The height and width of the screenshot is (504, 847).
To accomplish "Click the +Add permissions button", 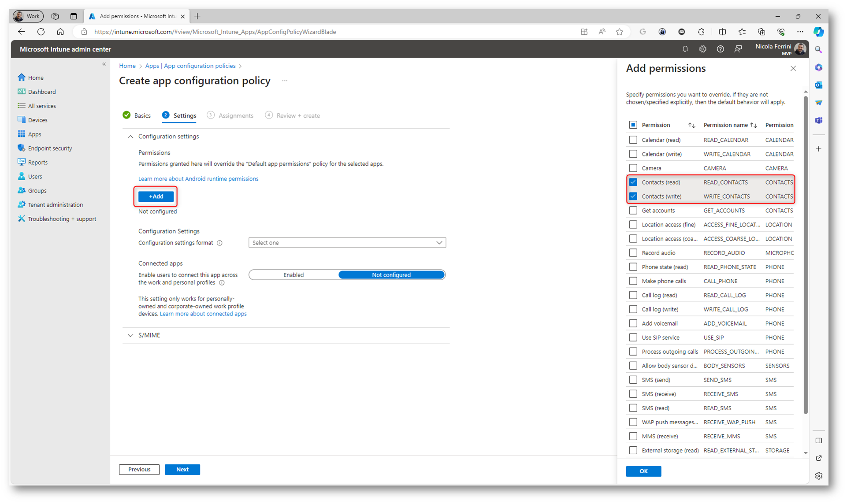I will tap(156, 196).
